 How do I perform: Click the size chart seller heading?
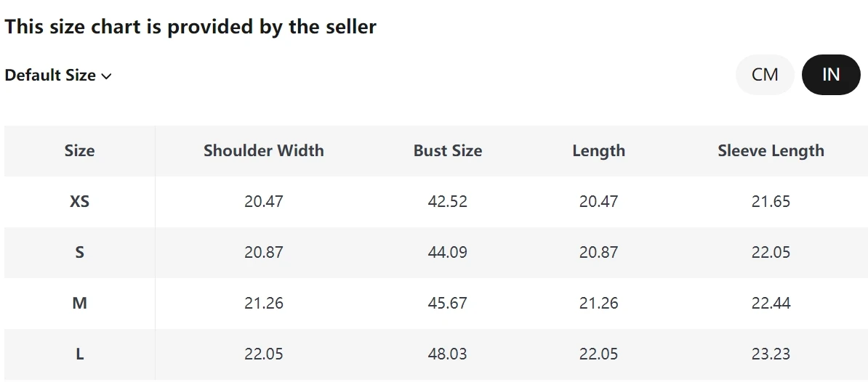pyautogui.click(x=190, y=28)
